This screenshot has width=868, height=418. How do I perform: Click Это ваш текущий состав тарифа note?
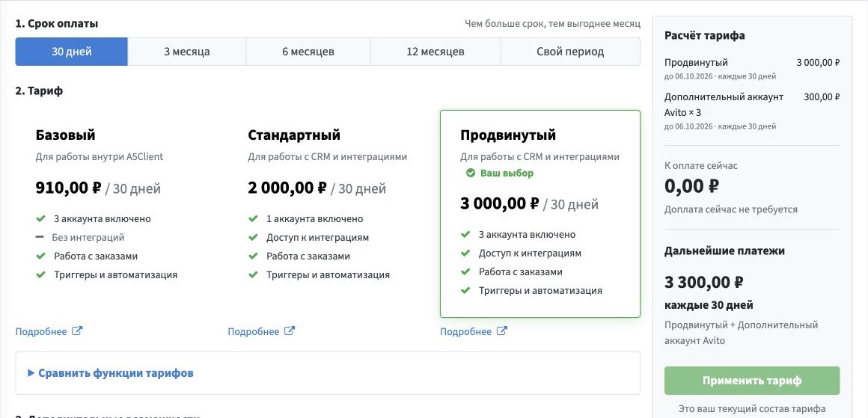[752, 409]
